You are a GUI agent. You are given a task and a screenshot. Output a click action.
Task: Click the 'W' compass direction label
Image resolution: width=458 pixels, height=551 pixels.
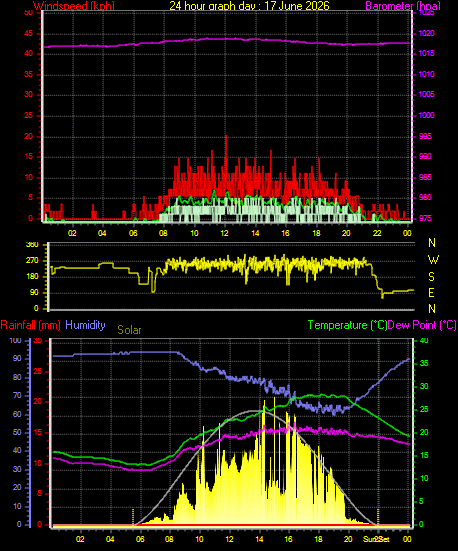click(x=433, y=260)
